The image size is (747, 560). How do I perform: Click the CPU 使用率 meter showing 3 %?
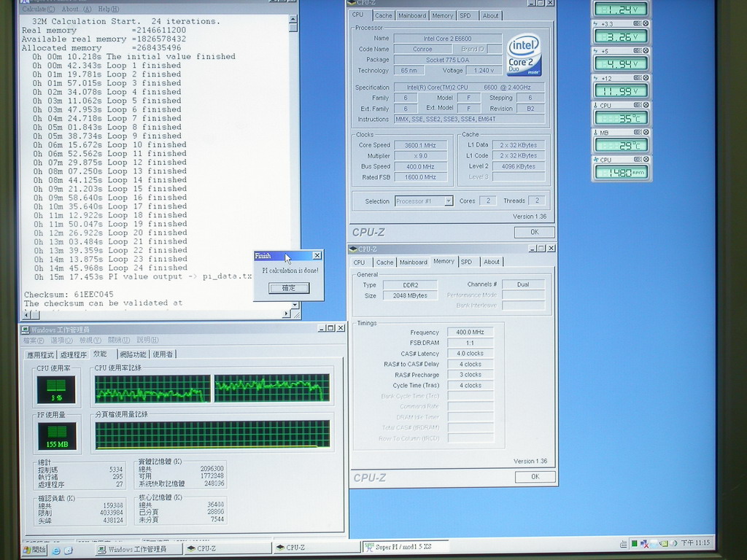click(56, 389)
